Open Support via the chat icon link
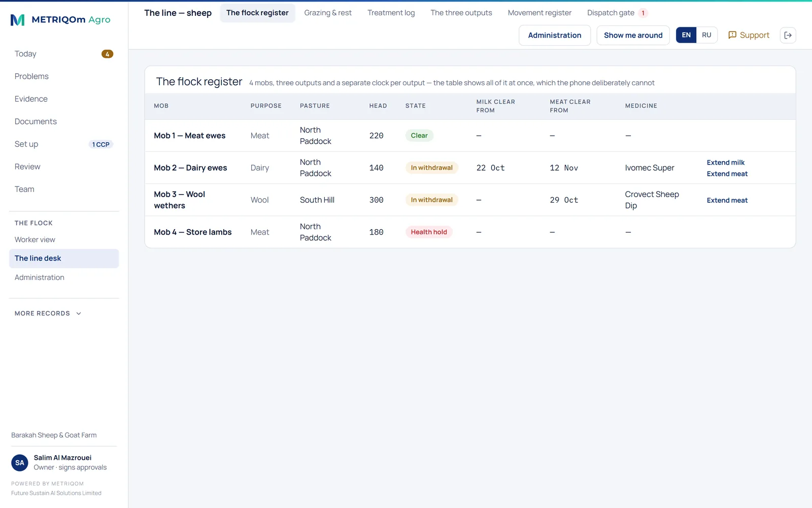The width and height of the screenshot is (812, 508). (749, 35)
